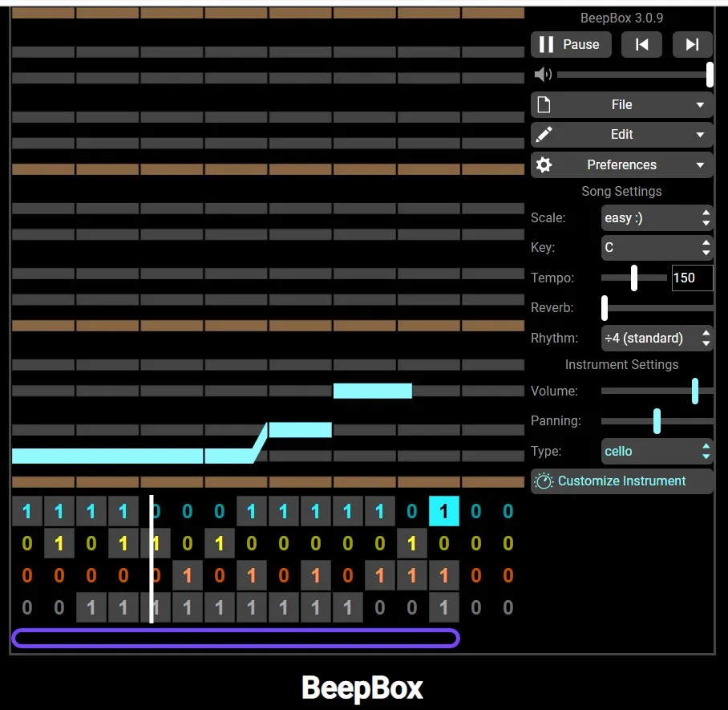Open the Edit menu
The height and width of the screenshot is (710, 728).
[621, 135]
